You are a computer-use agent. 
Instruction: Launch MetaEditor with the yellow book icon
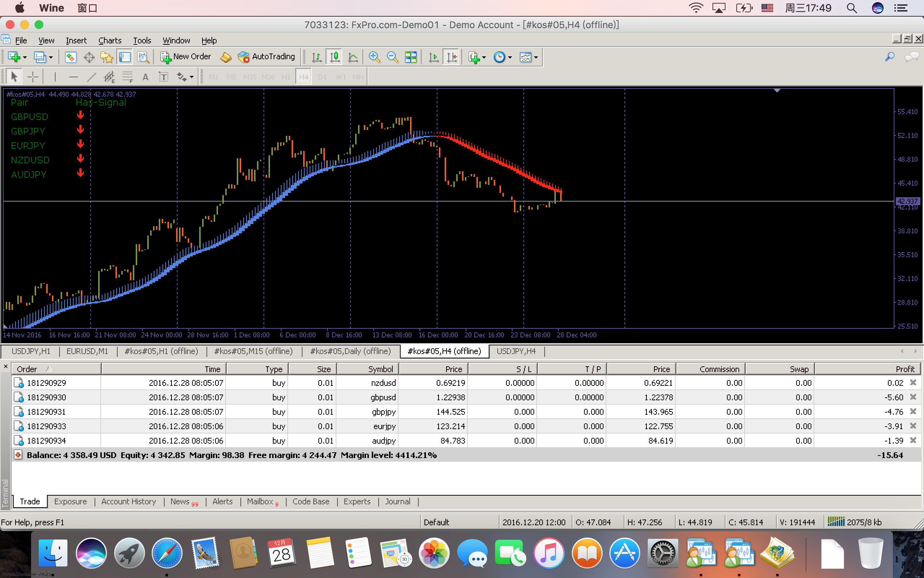point(226,57)
